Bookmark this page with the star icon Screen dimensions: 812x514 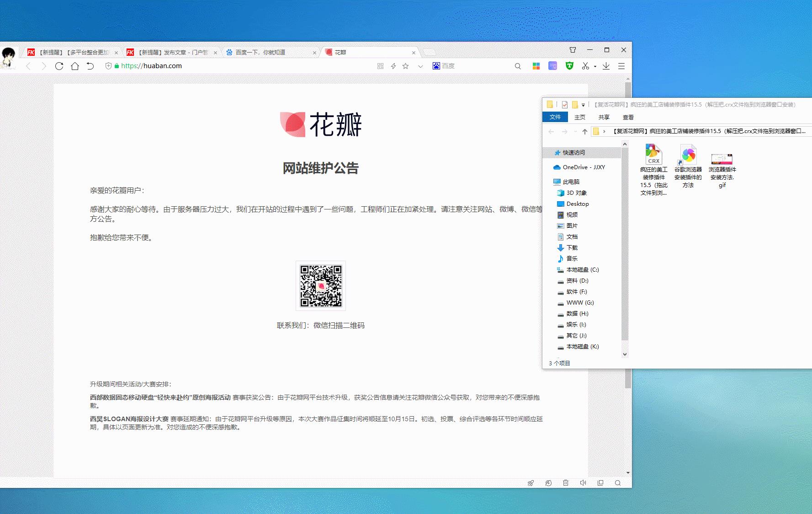pos(405,66)
